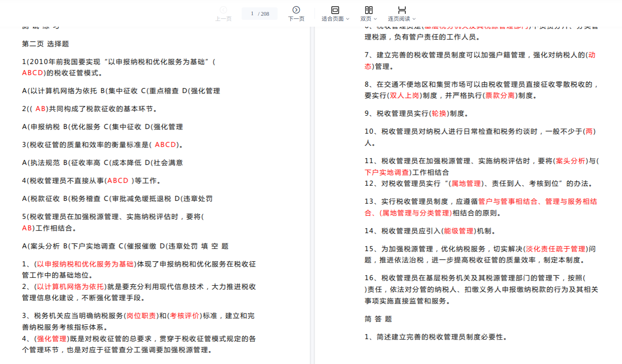Image resolution: width=622 pixels, height=364 pixels.
Task: Expand the 连页阅读 dropdown chevron
Action: coord(414,19)
